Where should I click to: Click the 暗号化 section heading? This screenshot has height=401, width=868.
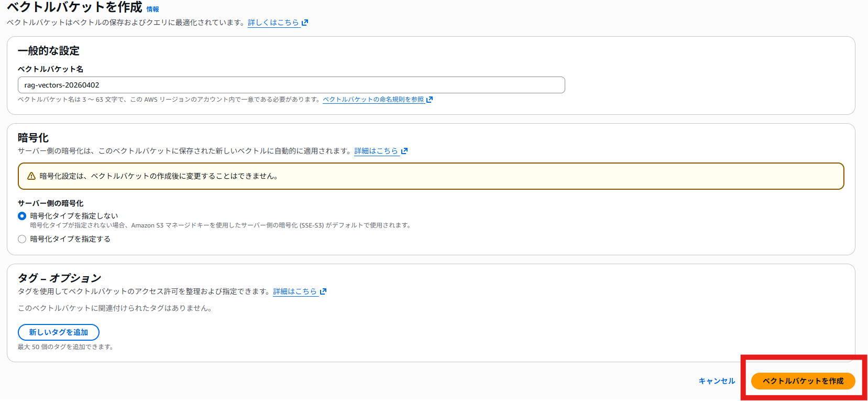[33, 138]
